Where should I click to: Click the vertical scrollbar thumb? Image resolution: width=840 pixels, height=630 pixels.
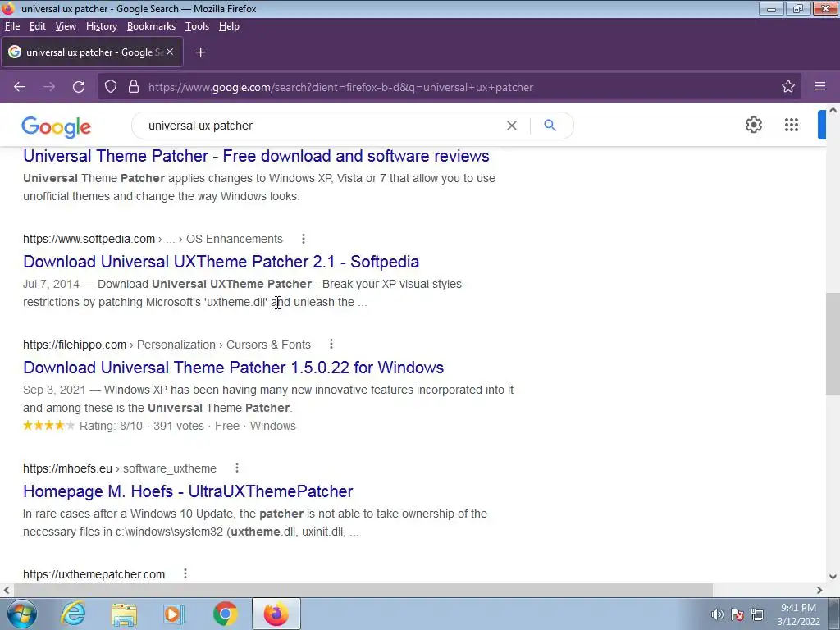(x=833, y=345)
